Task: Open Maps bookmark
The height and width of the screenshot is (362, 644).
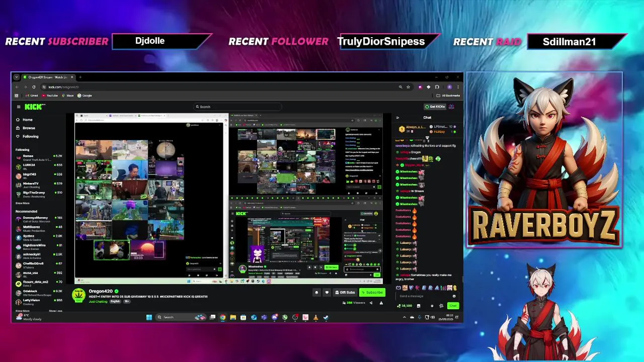Action: (x=67, y=96)
